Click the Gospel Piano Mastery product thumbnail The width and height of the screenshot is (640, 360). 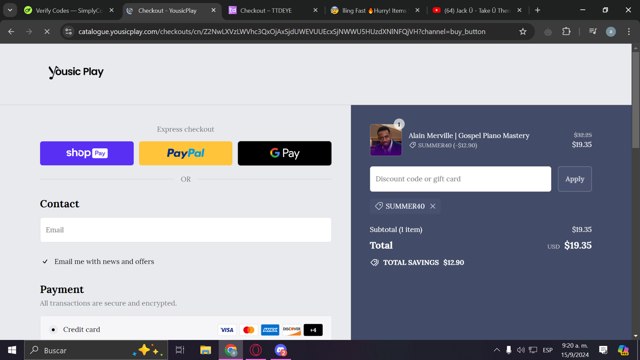[386, 140]
